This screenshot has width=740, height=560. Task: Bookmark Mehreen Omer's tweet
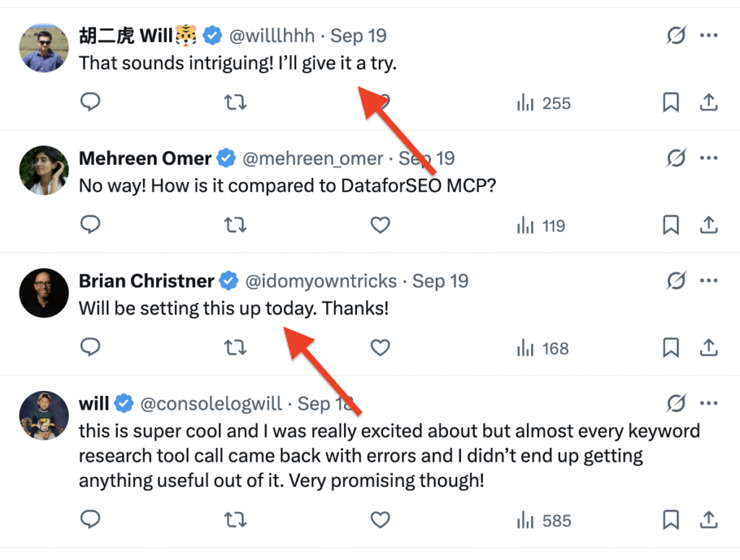pos(671,226)
